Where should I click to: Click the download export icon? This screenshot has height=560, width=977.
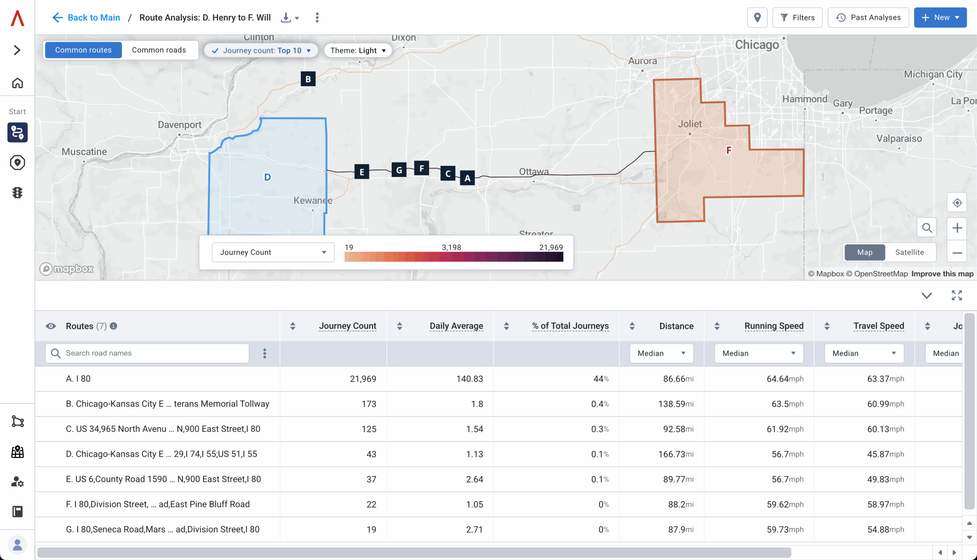pos(285,18)
